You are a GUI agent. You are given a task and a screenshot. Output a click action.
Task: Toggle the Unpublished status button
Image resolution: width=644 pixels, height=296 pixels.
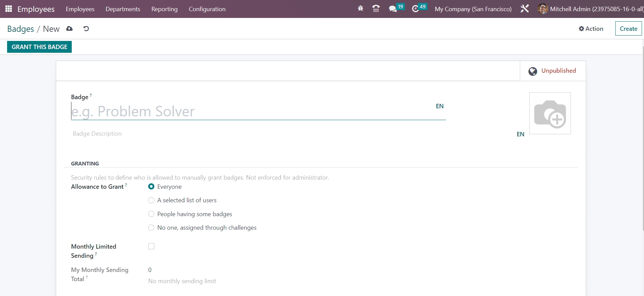point(553,71)
